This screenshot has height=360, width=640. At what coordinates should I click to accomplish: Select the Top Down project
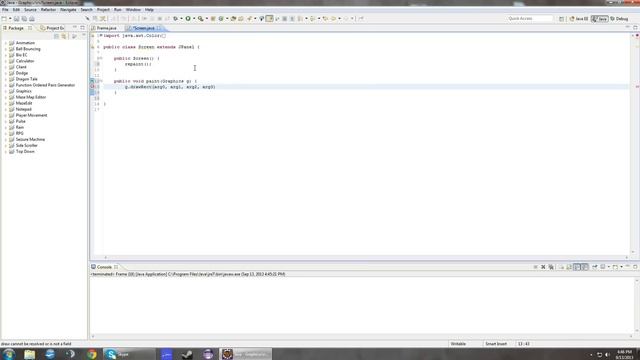click(x=25, y=151)
